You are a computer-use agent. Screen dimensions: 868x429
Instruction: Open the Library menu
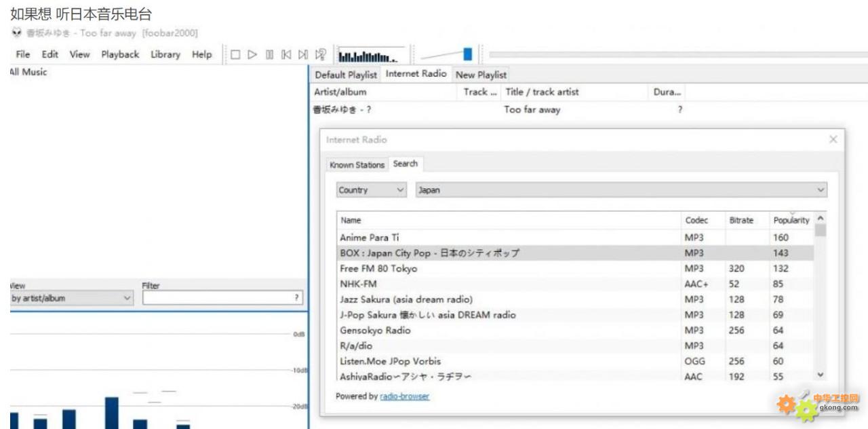(x=165, y=55)
